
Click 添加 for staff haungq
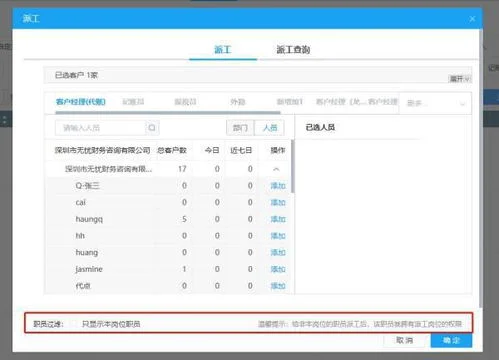(278, 219)
